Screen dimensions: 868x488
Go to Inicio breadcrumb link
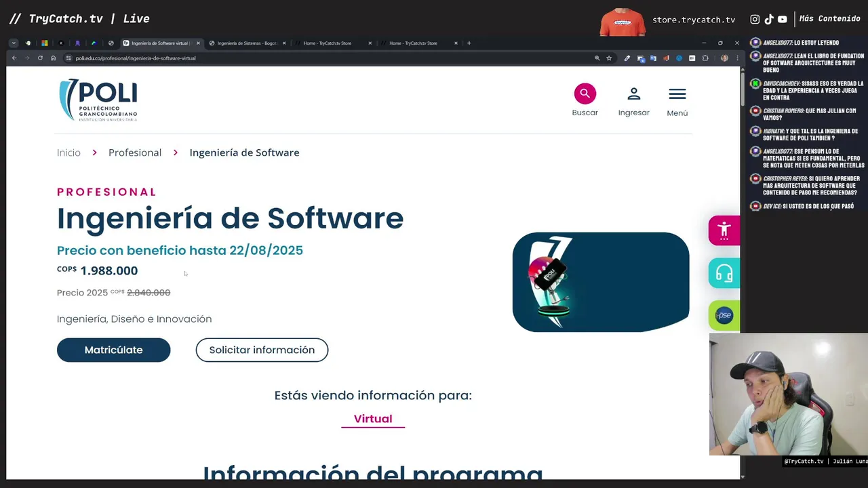coord(68,152)
